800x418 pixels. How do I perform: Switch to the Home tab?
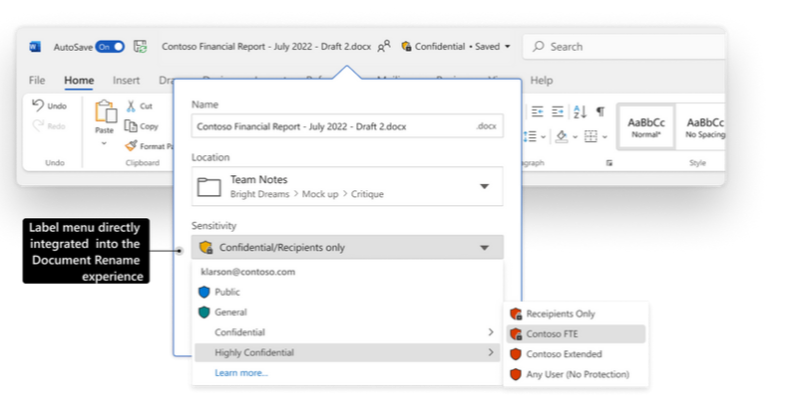(79, 80)
